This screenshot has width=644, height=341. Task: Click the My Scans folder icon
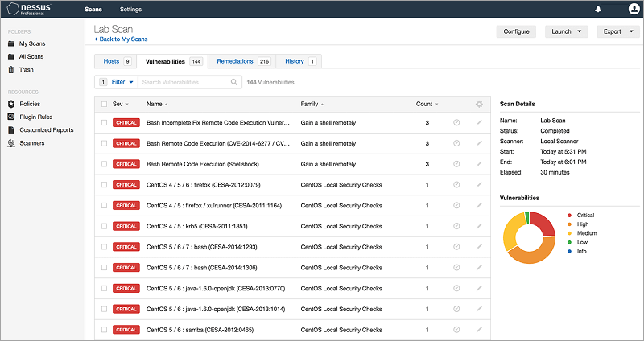[11, 43]
